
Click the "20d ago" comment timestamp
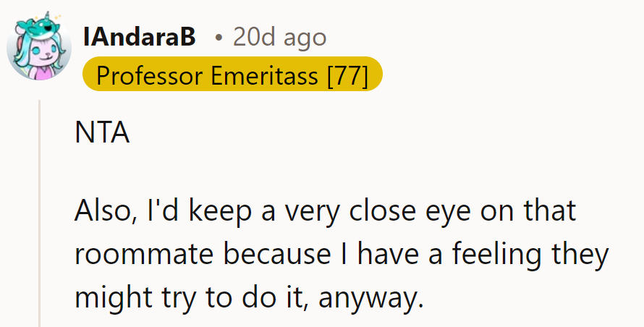279,37
